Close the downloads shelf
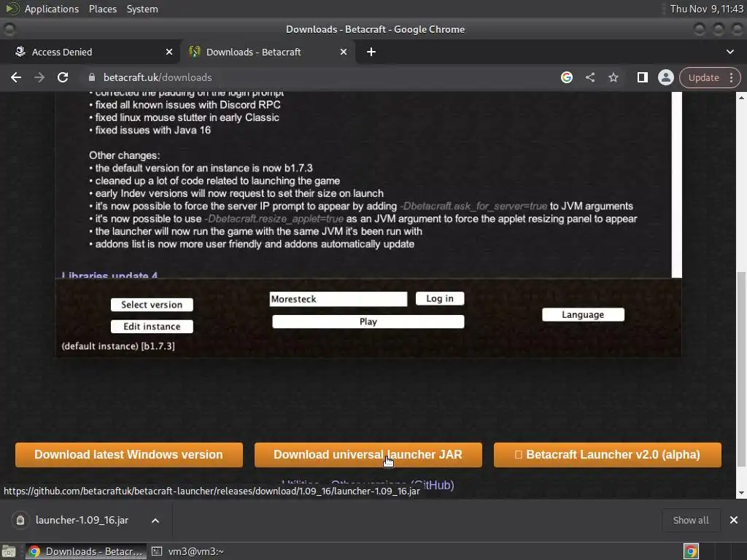This screenshot has height=560, width=747. point(734,521)
